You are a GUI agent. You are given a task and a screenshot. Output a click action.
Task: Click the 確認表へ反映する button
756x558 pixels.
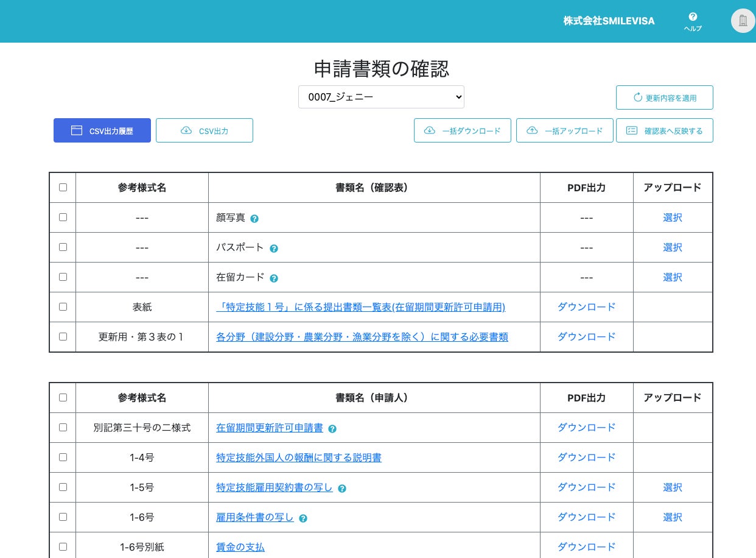[665, 130]
